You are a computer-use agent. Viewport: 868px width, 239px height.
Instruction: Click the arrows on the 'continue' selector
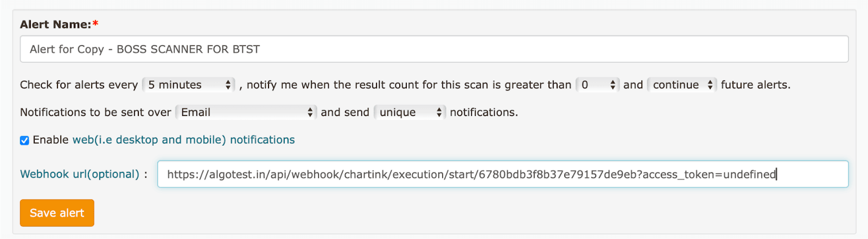pos(710,85)
